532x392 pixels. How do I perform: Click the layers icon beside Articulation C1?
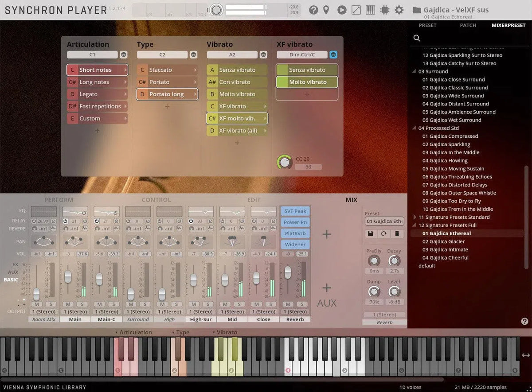[124, 54]
